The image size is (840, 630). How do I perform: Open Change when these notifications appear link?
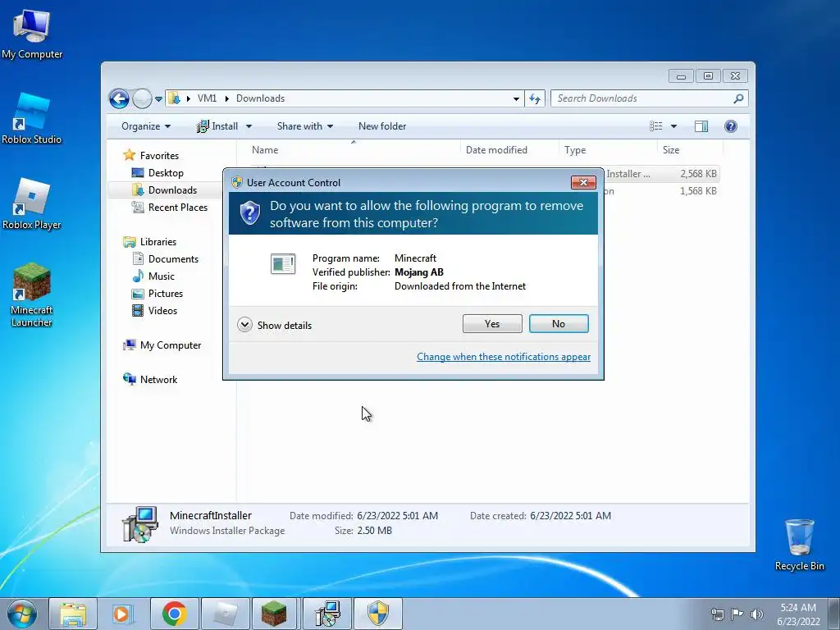(x=504, y=357)
